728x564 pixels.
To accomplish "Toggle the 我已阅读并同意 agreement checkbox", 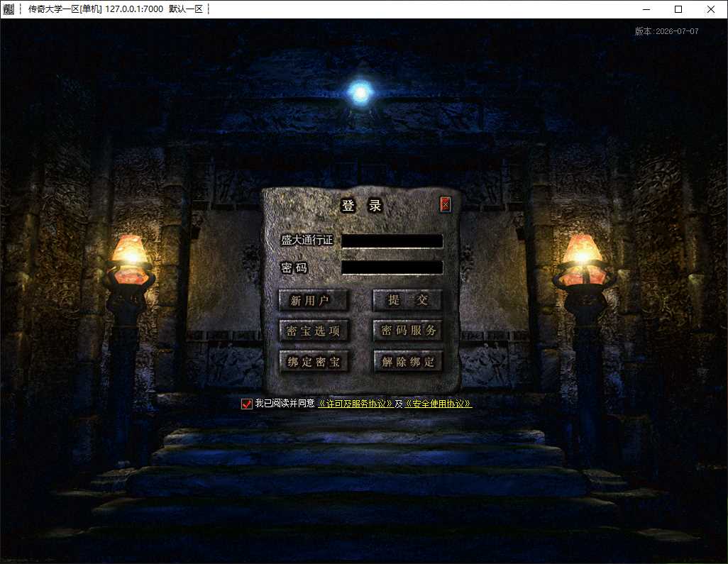I will pos(246,404).
